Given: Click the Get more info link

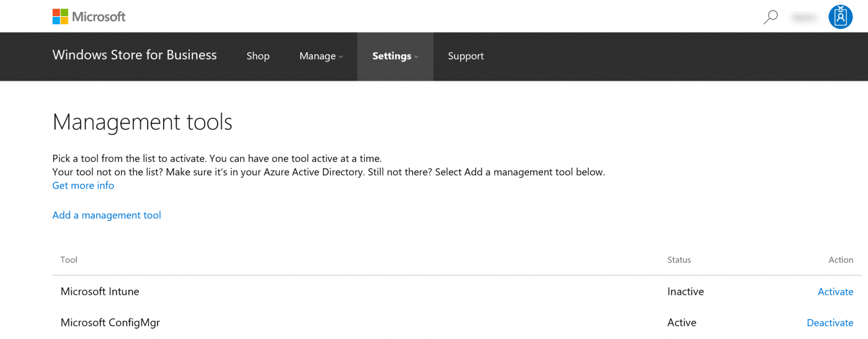Looking at the screenshot, I should click(83, 186).
